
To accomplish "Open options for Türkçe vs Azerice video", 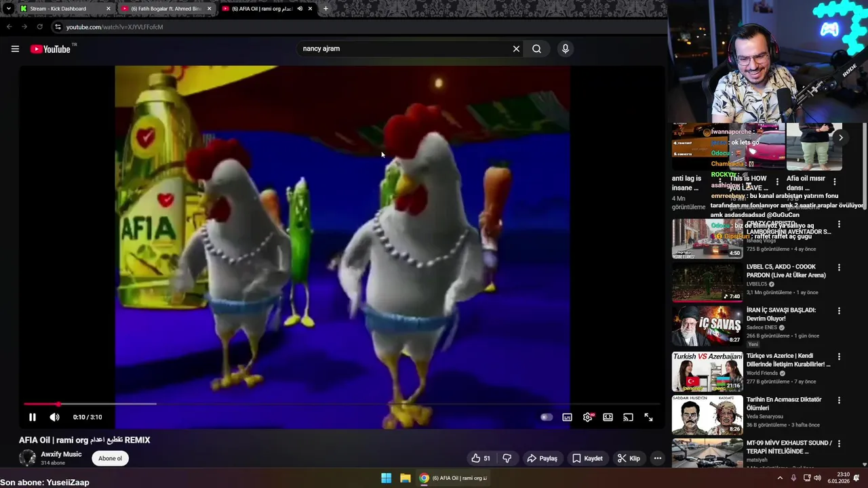I will point(839,357).
